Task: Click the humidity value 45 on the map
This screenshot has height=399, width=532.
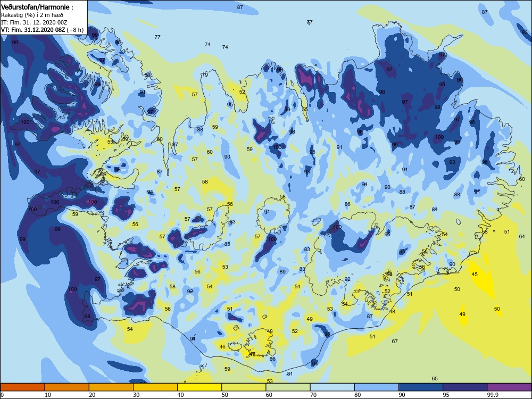Action: pos(475,274)
